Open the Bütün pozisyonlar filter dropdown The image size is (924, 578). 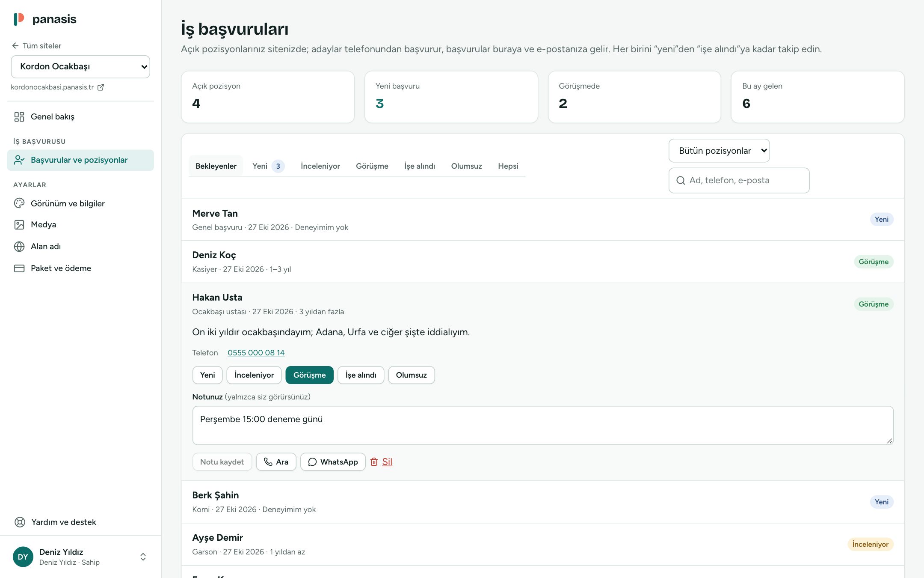[x=719, y=151]
